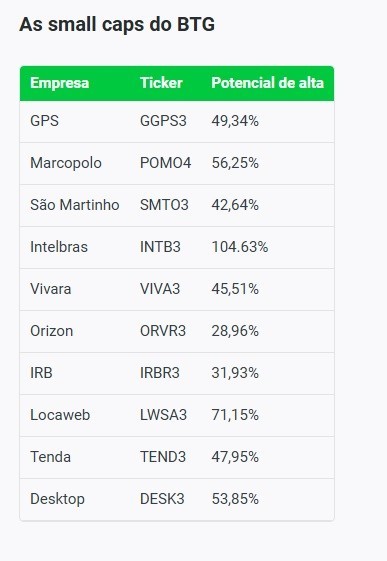Click the Potencial de alta header
Screen dimensions: 387x561
click(x=268, y=83)
